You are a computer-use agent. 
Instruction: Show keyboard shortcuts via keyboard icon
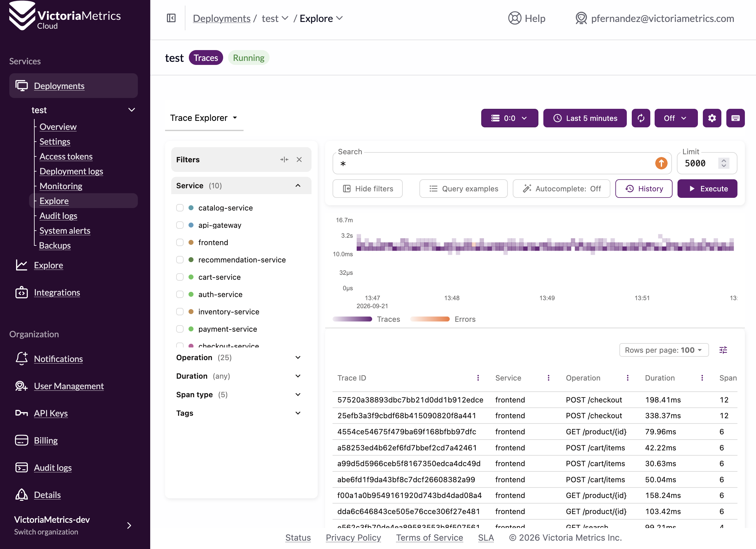pos(736,118)
